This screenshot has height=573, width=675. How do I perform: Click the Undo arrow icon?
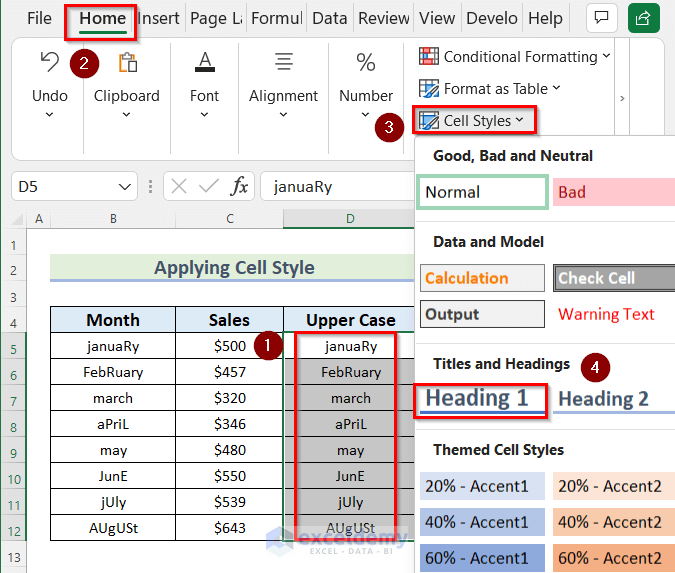(x=49, y=64)
